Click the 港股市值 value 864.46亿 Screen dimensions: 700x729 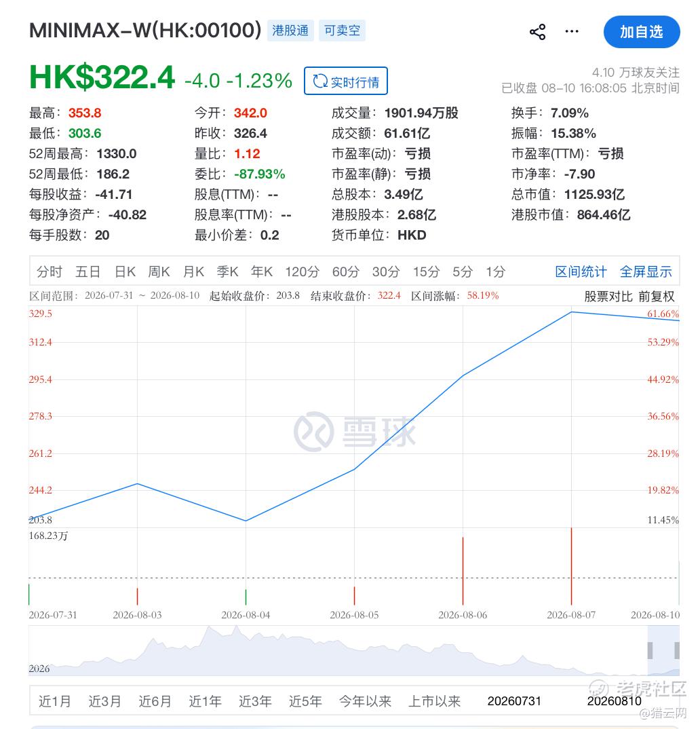click(x=604, y=214)
